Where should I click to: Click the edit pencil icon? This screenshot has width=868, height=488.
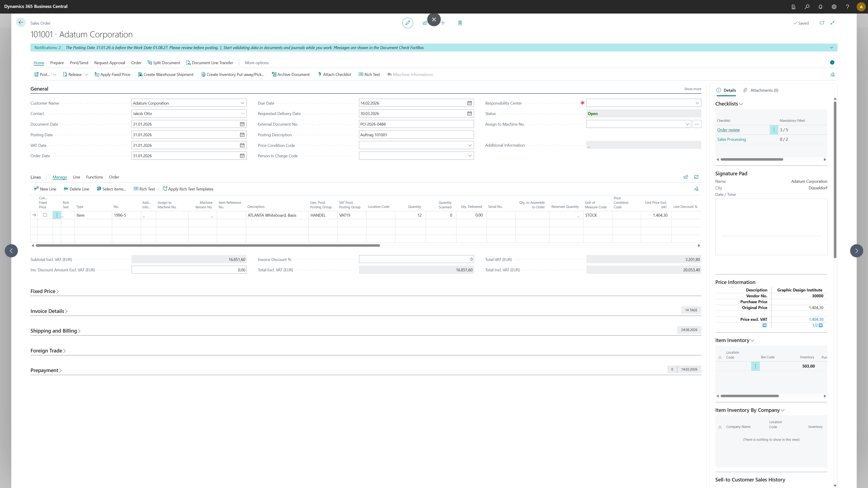point(407,23)
